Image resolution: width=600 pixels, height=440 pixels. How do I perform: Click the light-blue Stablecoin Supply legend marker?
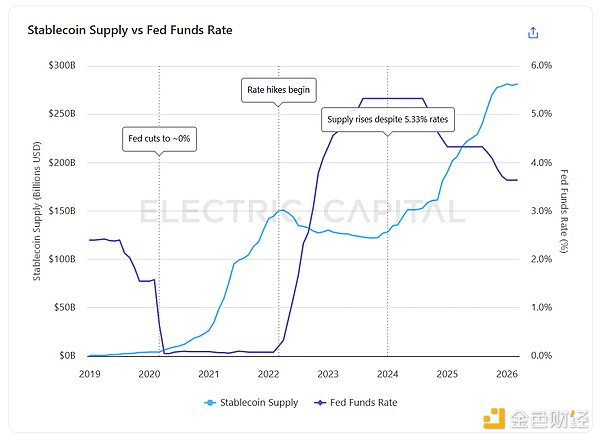point(211,402)
